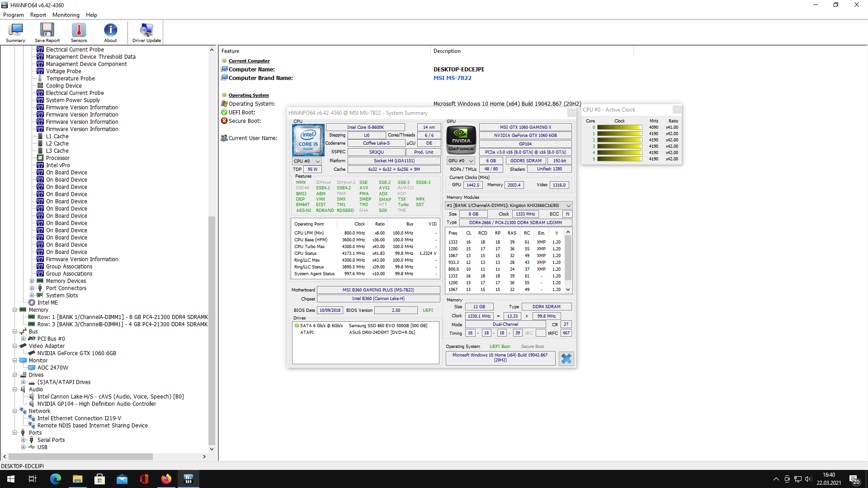Click the MSI B360 GAMING PLUS motherboard field
Screen dimensions: 868x488
pos(378,290)
